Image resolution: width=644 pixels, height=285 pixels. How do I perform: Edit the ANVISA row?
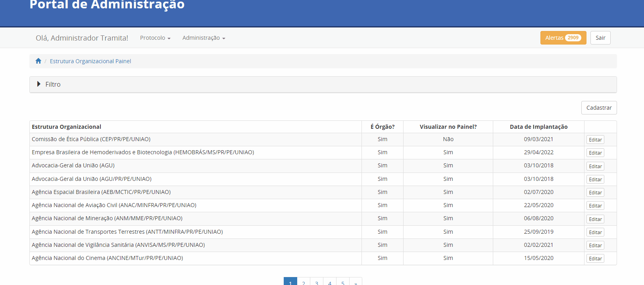click(x=595, y=245)
